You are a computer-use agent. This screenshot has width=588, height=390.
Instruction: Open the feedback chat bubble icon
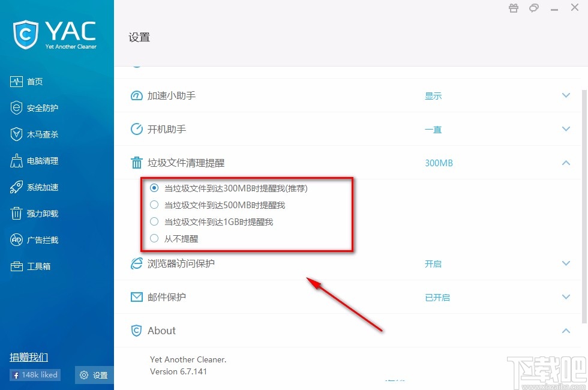click(x=534, y=8)
